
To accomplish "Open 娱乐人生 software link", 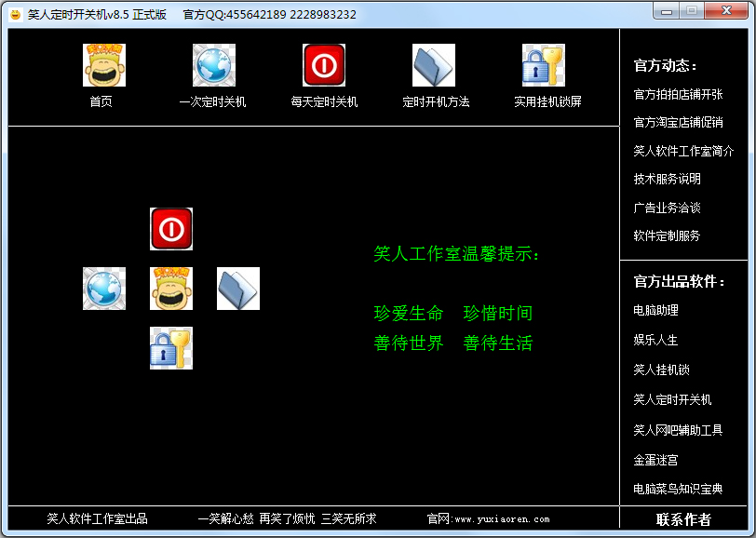I will (655, 341).
